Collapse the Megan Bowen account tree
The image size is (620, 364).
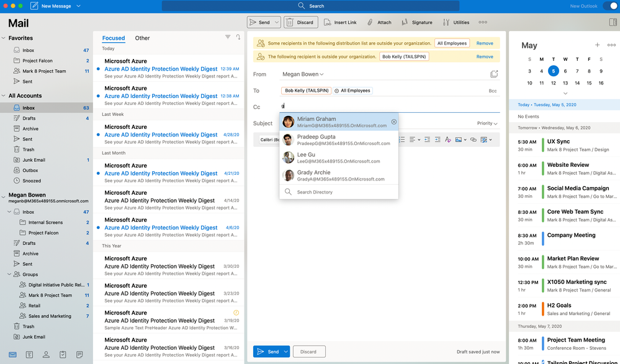[4, 197]
